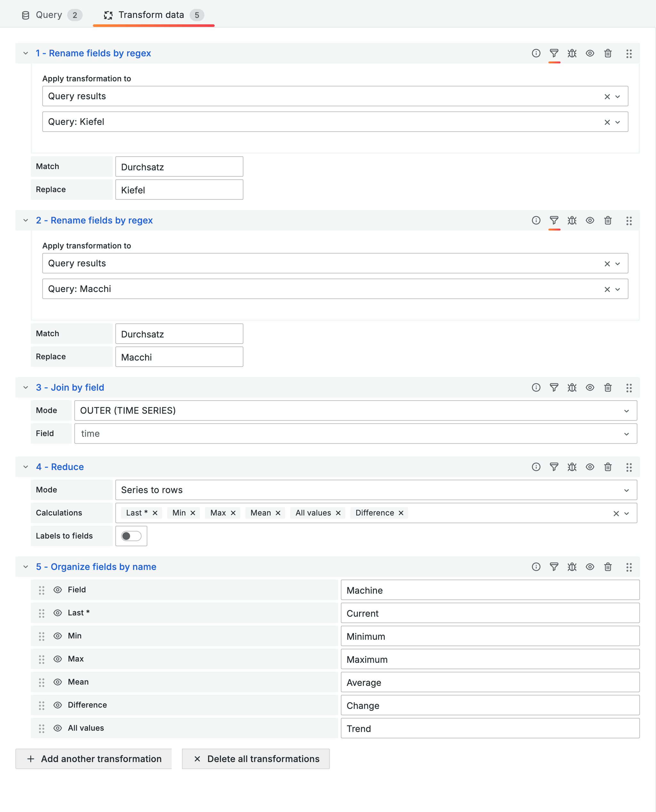
Task: Select the Transform data tab
Action: (x=151, y=15)
